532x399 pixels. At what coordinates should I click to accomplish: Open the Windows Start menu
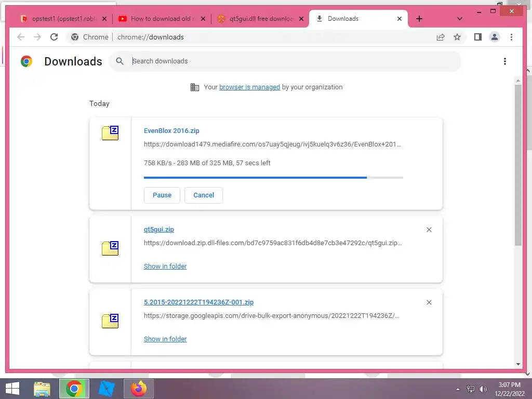12,389
